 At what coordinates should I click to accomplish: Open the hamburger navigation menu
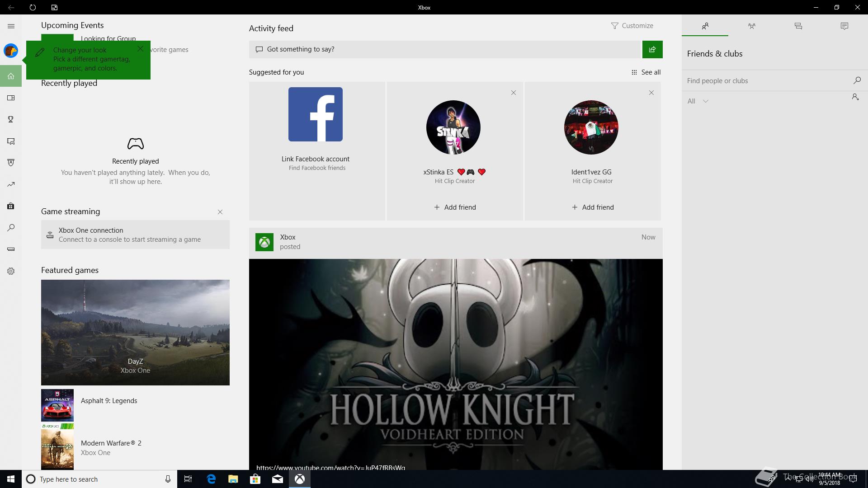pyautogui.click(x=11, y=26)
